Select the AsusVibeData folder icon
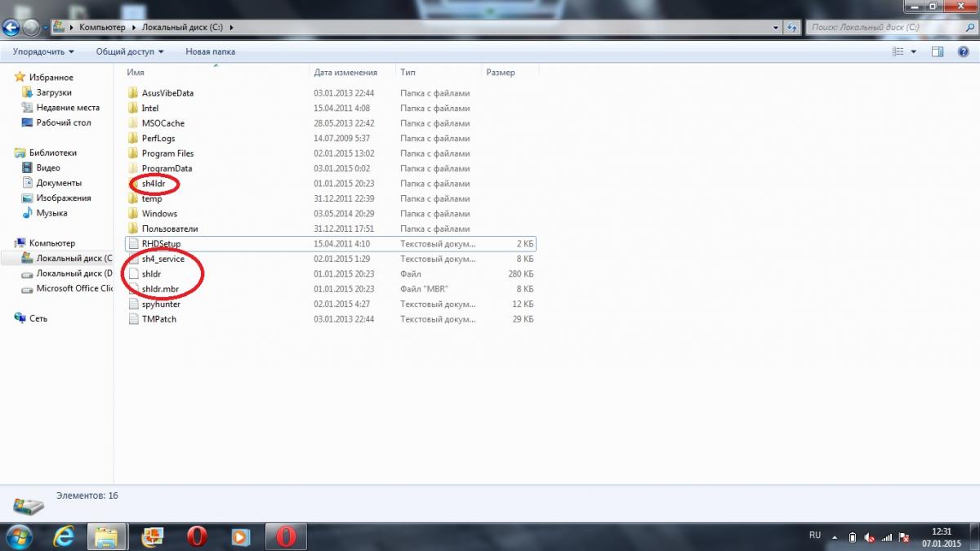Viewport: 980px width, 551px height. (134, 93)
